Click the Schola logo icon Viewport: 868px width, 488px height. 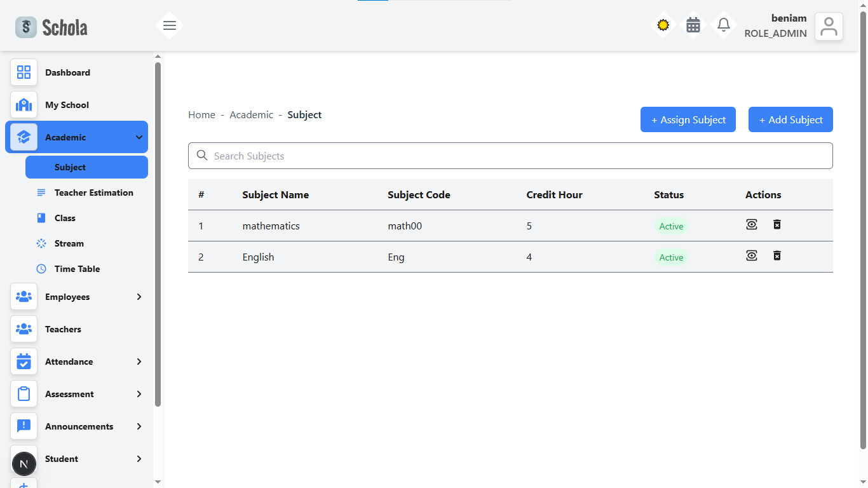coord(26,27)
